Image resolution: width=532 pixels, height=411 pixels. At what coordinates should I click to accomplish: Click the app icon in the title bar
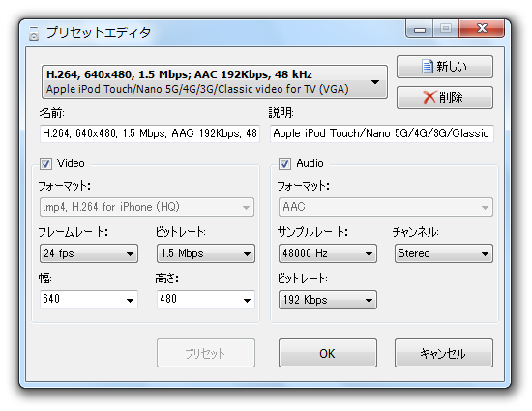coord(34,33)
